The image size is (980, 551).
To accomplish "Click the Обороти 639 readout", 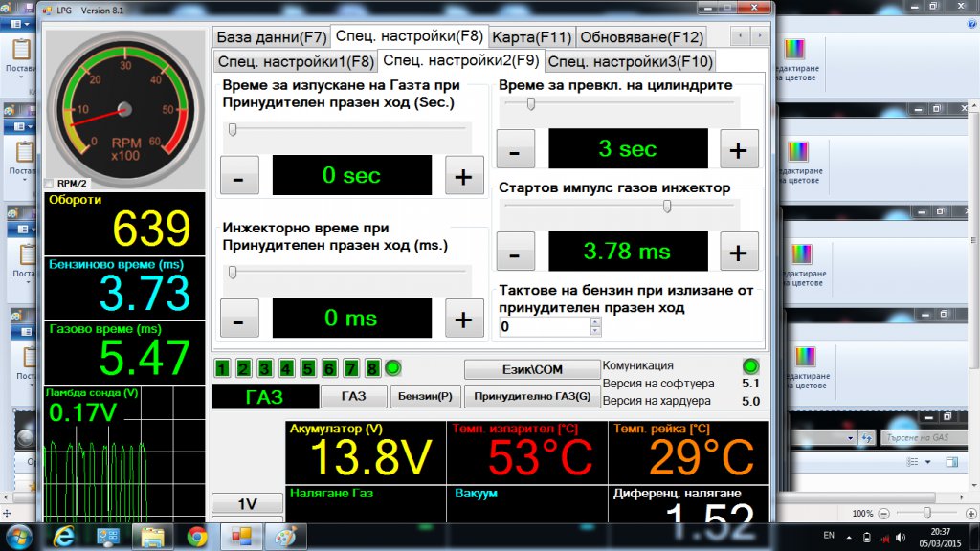I will [x=124, y=224].
